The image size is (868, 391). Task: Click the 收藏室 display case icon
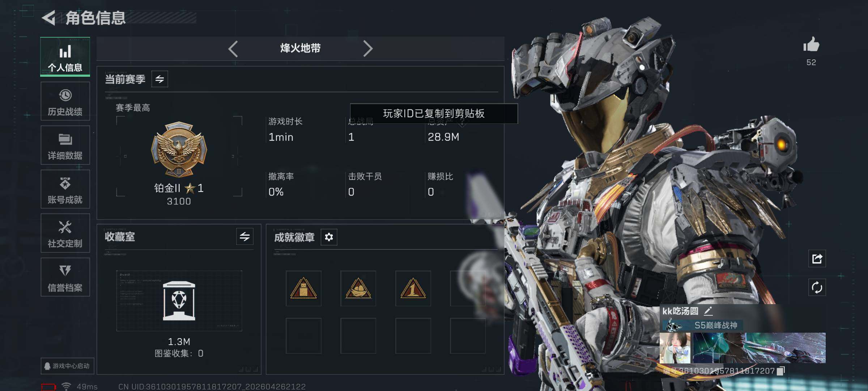tap(179, 301)
